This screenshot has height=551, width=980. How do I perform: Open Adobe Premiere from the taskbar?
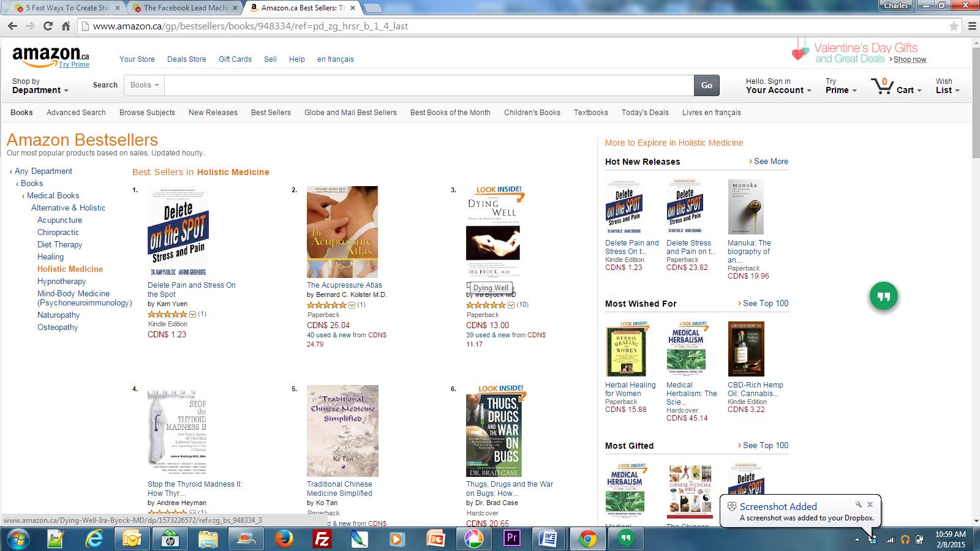pyautogui.click(x=511, y=539)
